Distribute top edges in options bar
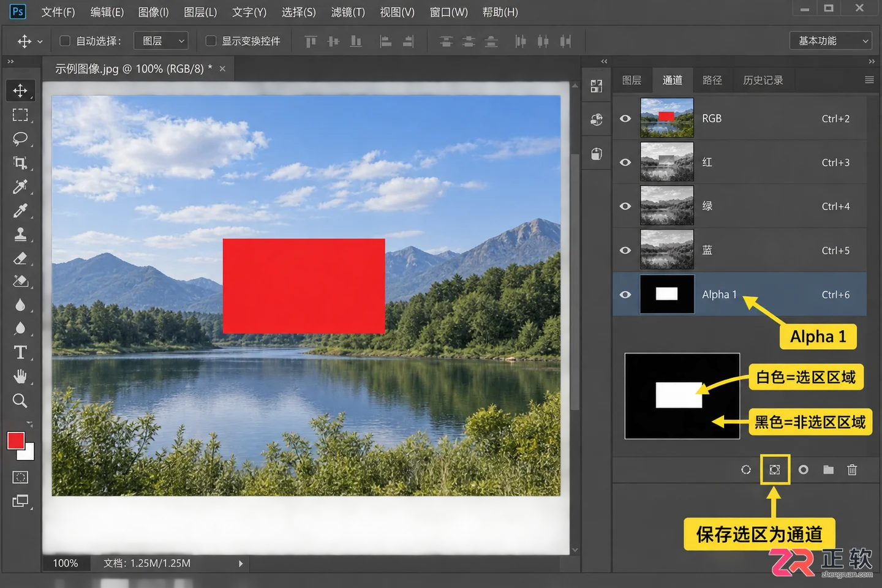 click(x=446, y=41)
